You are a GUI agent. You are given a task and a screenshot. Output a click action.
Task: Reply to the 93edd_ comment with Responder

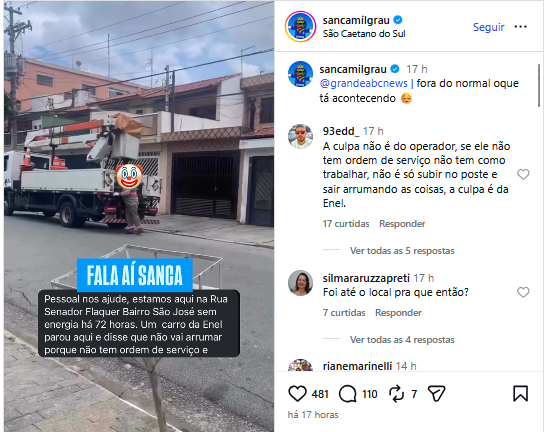point(402,224)
